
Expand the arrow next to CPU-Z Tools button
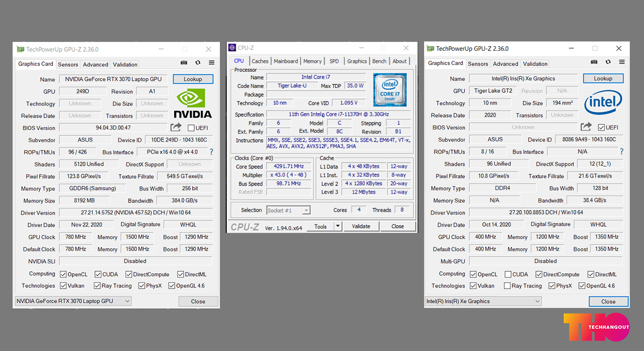pos(338,227)
